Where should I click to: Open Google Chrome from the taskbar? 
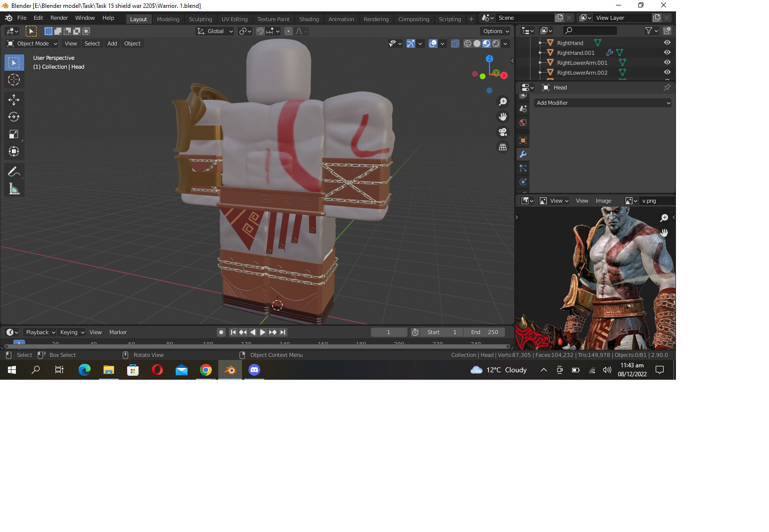pos(206,370)
